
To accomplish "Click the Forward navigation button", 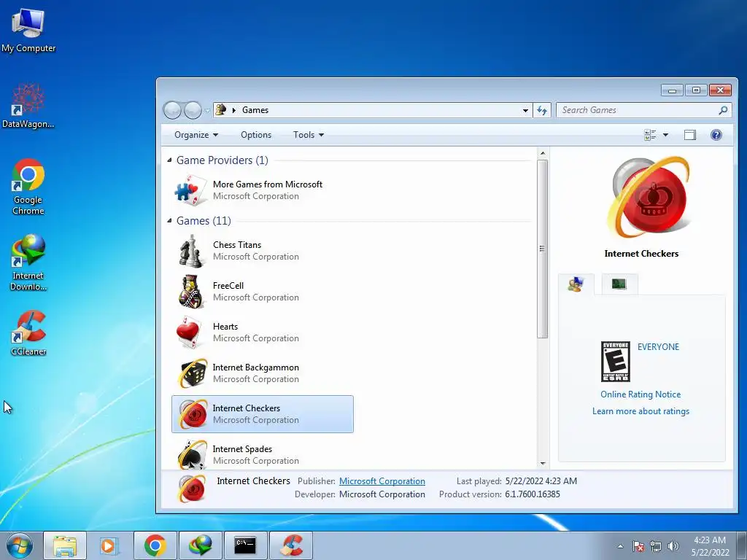I will (x=193, y=111).
